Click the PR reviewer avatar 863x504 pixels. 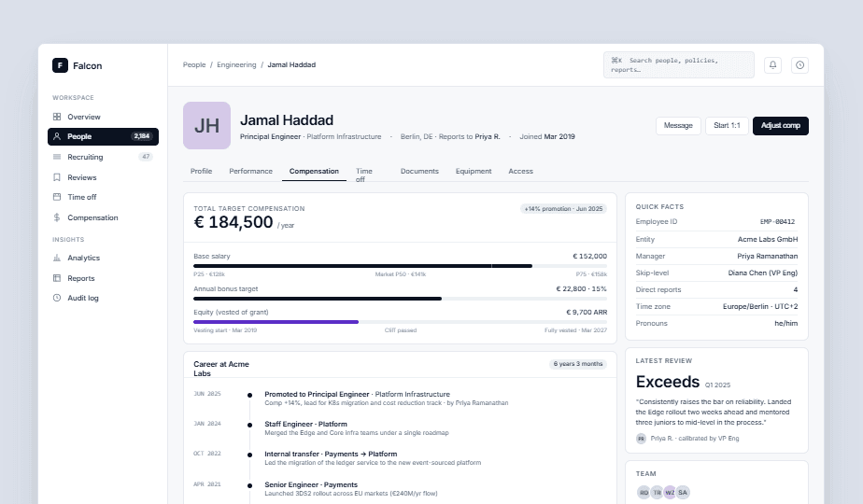coord(642,439)
